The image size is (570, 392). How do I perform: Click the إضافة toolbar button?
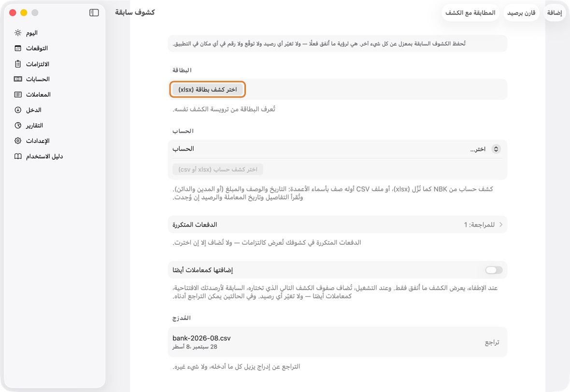point(555,13)
